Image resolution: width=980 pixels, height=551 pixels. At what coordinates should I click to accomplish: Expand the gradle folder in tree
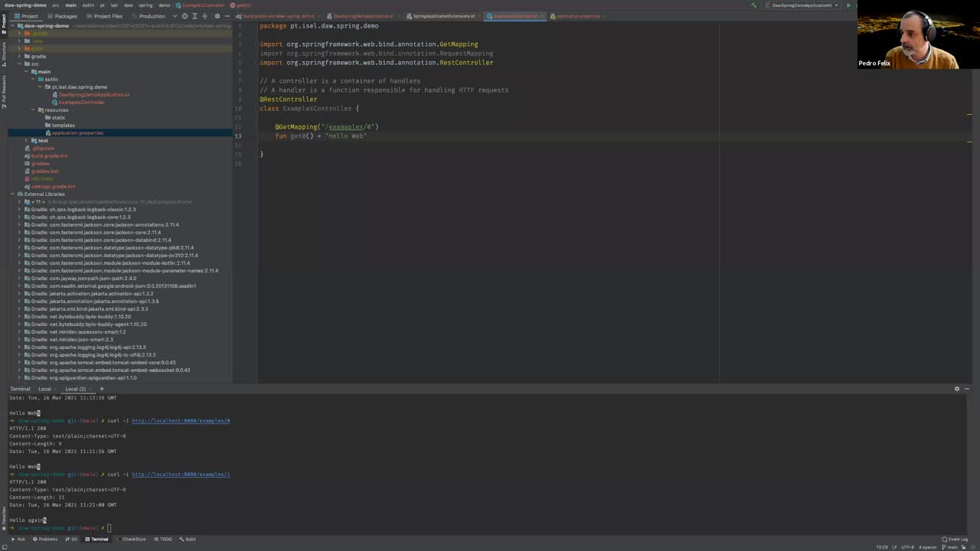(19, 57)
